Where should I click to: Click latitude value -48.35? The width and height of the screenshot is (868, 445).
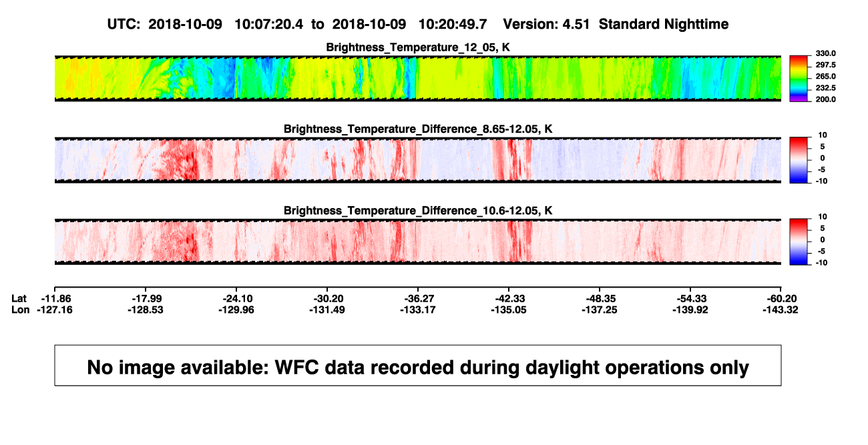click(600, 298)
